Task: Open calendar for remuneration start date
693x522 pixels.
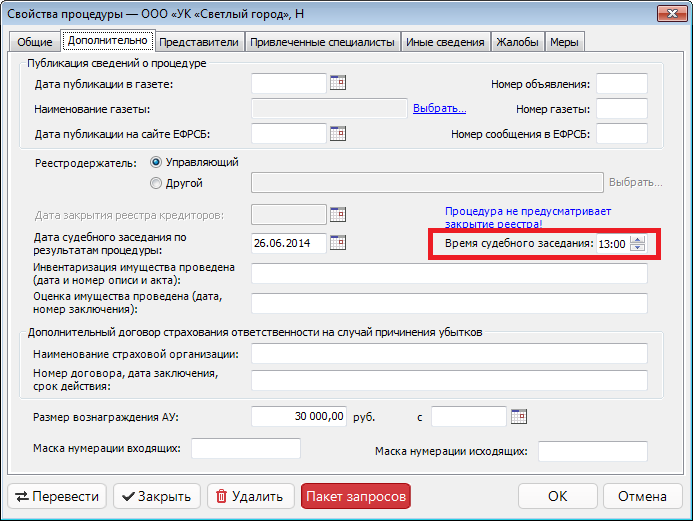Action: [x=518, y=416]
